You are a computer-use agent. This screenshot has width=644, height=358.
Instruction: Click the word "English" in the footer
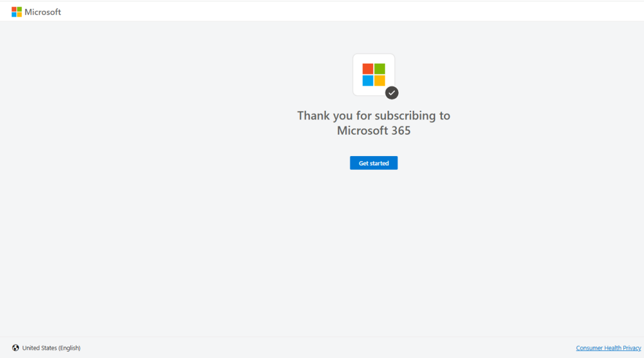[69, 348]
